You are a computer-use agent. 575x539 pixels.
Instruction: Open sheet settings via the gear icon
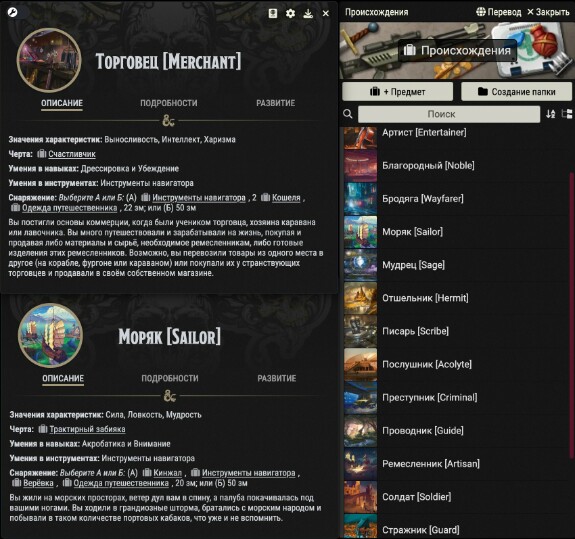tap(290, 14)
